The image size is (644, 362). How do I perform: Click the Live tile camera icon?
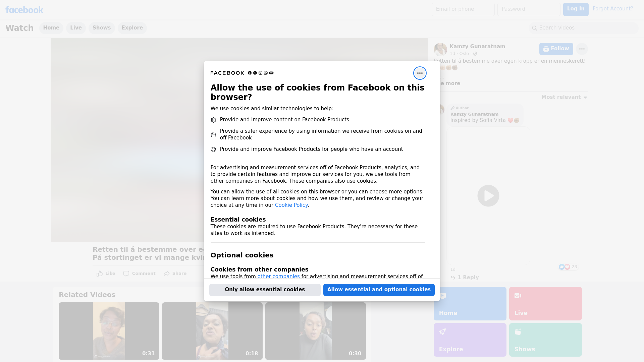pyautogui.click(x=518, y=296)
